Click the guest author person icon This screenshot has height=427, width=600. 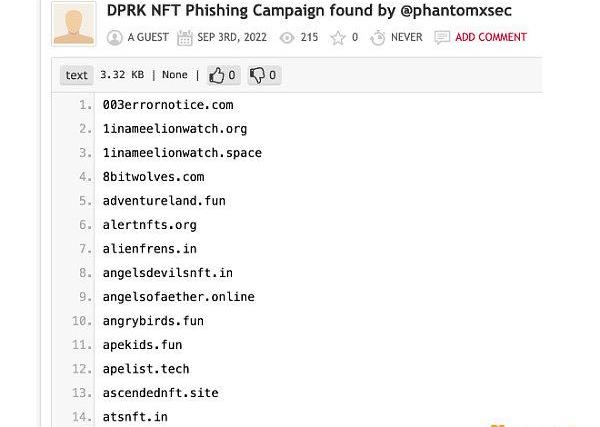(114, 38)
